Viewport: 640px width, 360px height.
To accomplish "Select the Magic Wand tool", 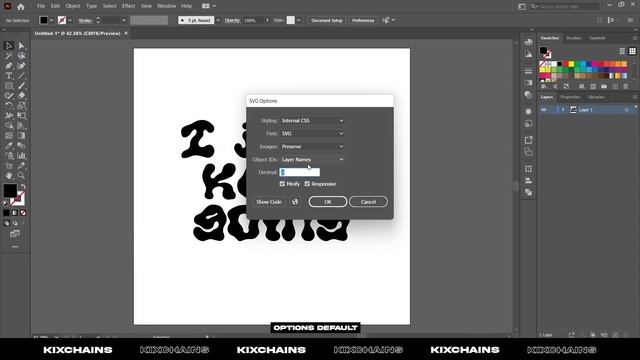I will [9, 56].
